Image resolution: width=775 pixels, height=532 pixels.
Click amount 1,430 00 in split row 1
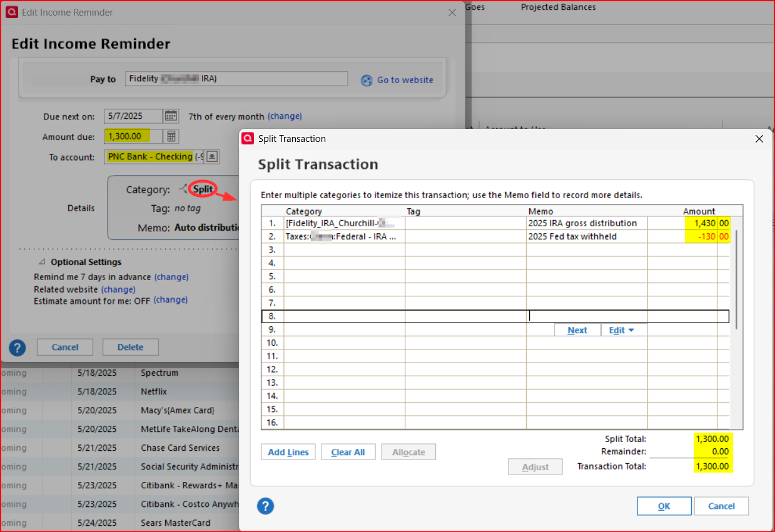(689, 223)
